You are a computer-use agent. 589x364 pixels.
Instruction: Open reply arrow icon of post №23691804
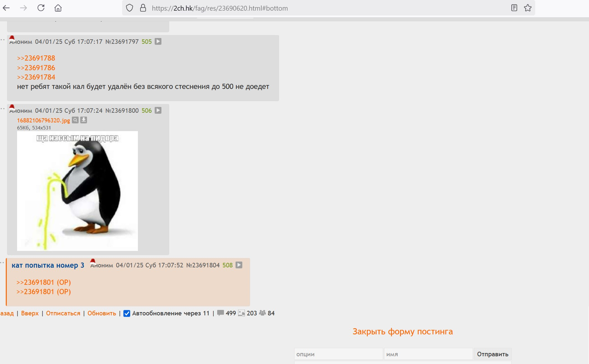tap(239, 265)
